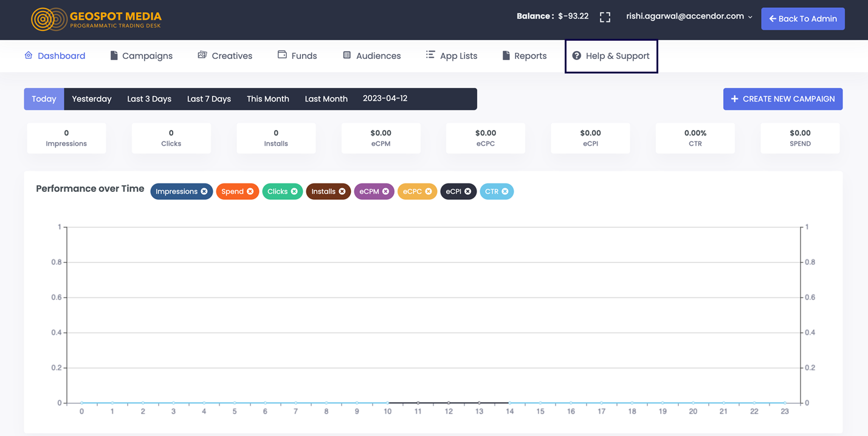The width and height of the screenshot is (868, 436).
Task: Select the Last 7 Days range
Action: 208,99
